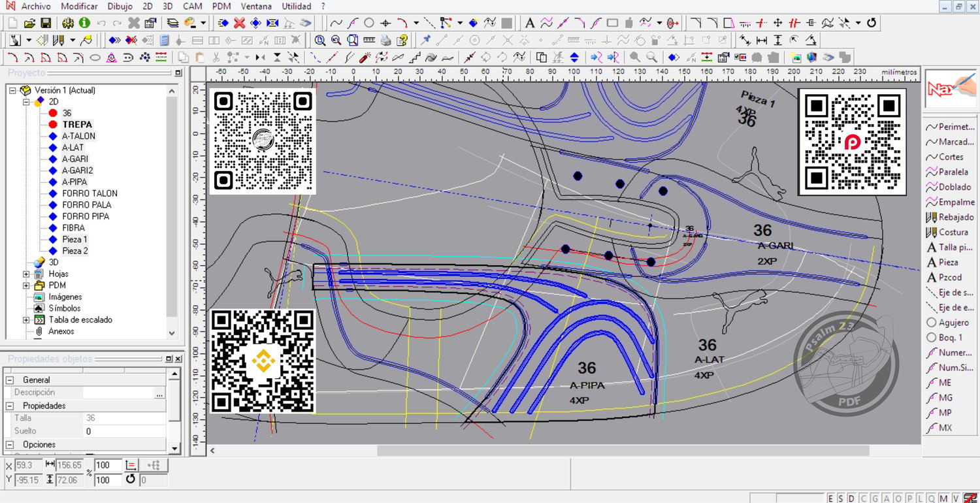
Task: Open the Modificar menu
Action: point(79,6)
